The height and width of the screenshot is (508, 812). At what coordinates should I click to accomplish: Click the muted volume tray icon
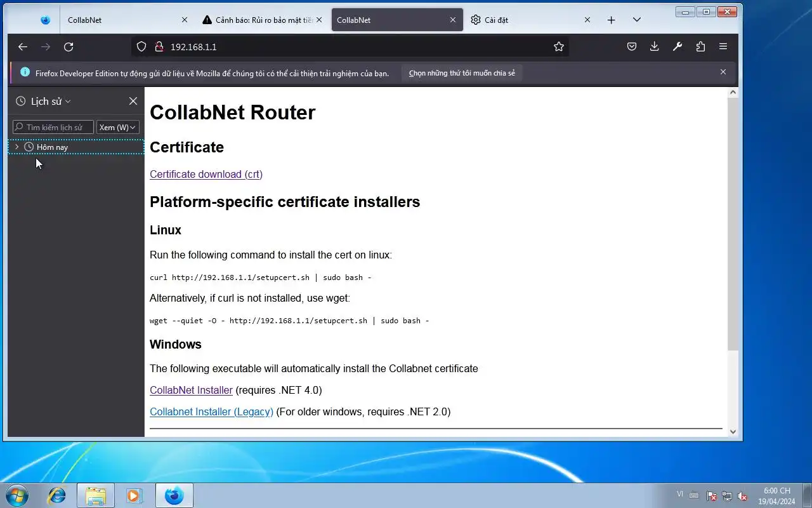[742, 496]
